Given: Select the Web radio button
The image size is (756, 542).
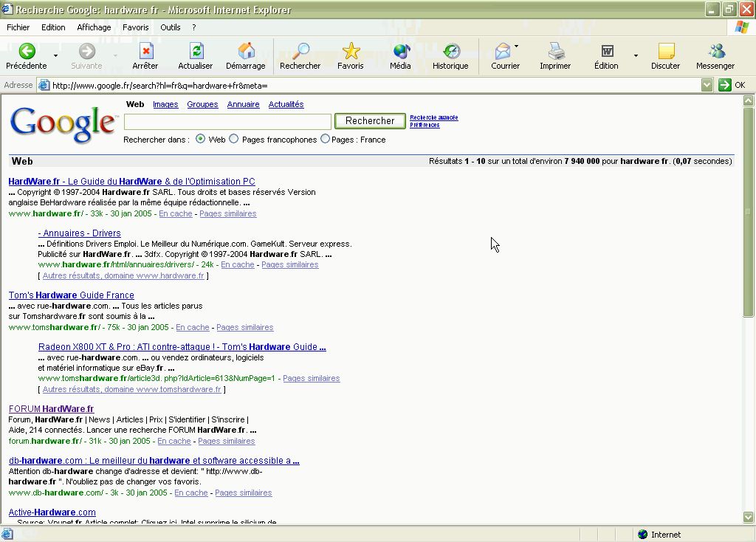Looking at the screenshot, I should (x=200, y=139).
